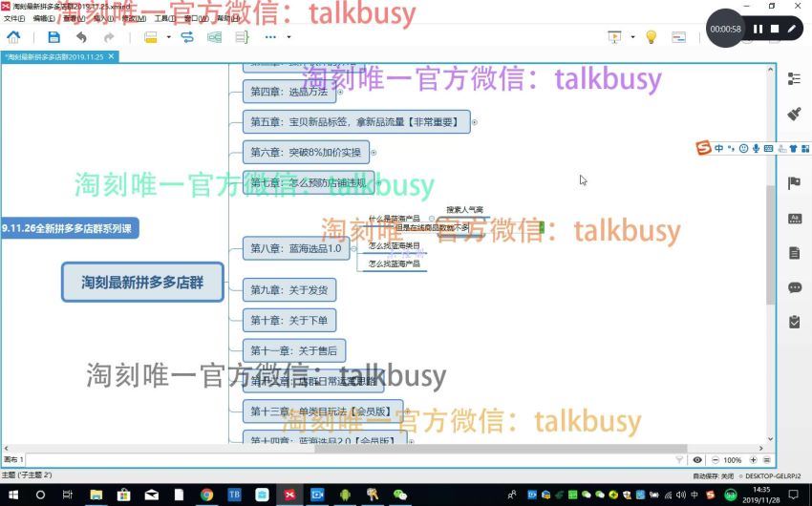The image size is (812, 506).
Task: Select topic 第十章：关于下单
Action: 288,320
